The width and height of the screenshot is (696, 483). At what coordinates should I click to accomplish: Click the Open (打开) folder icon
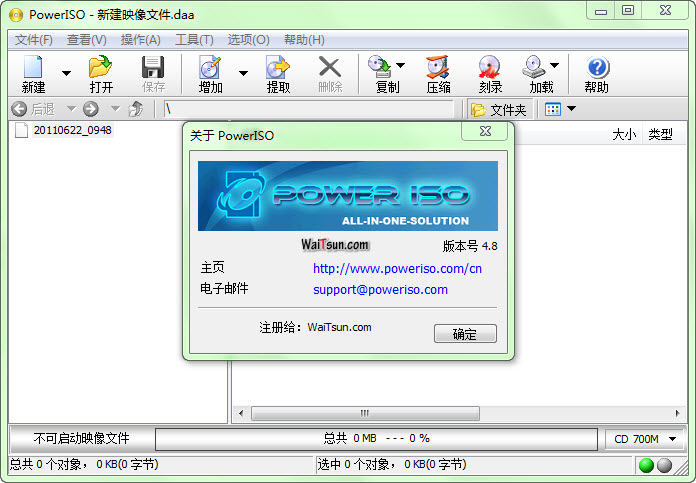click(x=100, y=68)
